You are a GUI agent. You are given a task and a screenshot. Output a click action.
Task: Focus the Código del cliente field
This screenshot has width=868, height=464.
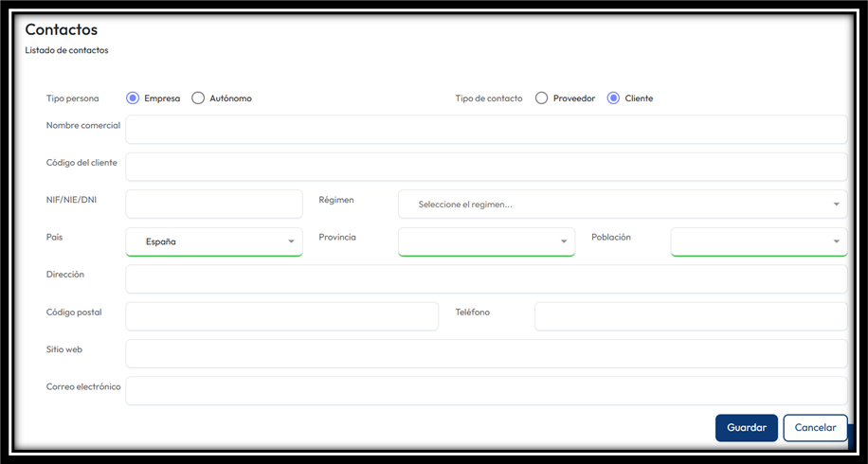[x=486, y=167]
